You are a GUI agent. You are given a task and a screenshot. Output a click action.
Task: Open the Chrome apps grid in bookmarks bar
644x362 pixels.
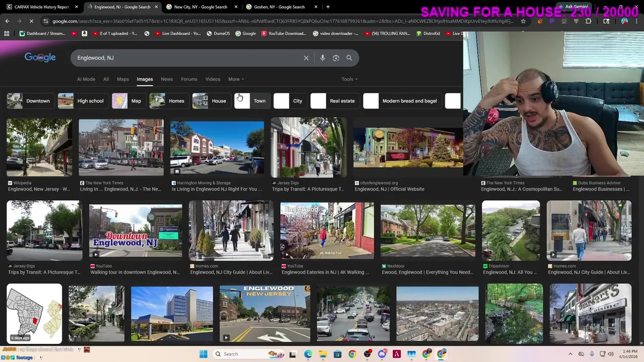pyautogui.click(x=7, y=34)
